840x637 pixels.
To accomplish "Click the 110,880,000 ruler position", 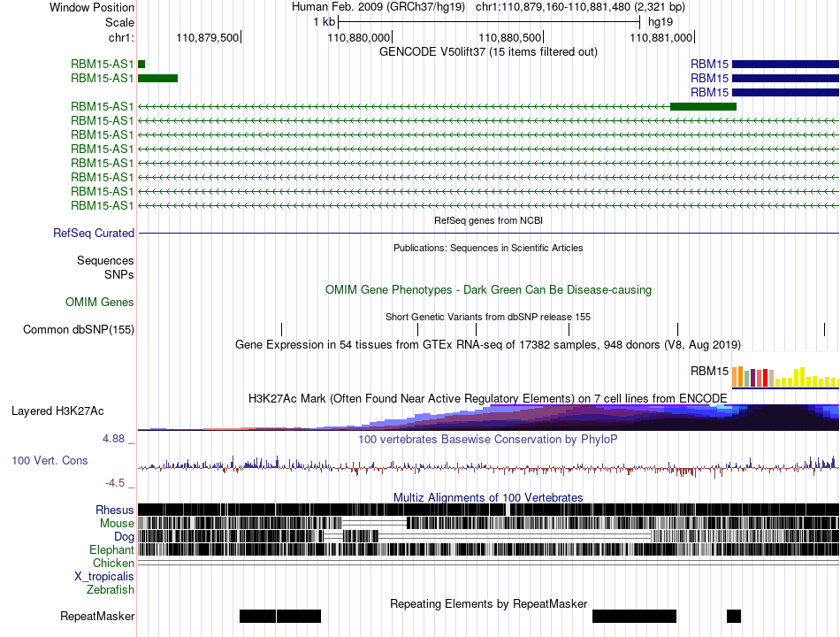I will pos(358,37).
